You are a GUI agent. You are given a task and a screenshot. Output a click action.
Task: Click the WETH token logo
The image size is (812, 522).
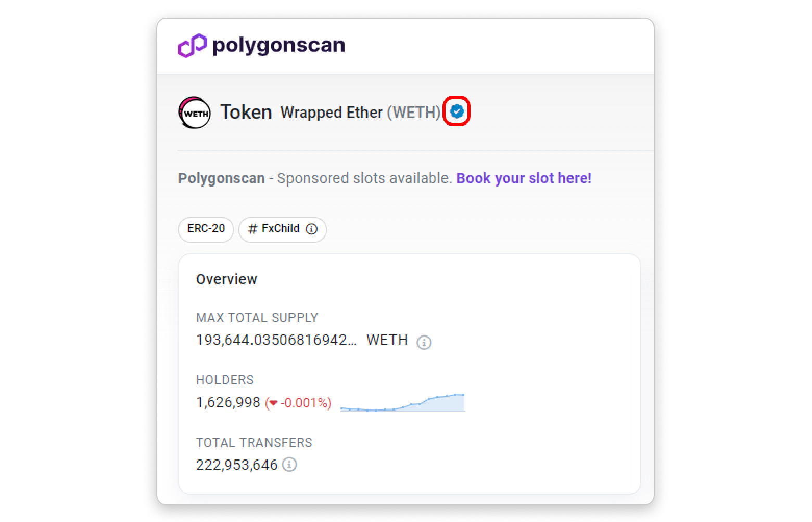[x=194, y=113]
